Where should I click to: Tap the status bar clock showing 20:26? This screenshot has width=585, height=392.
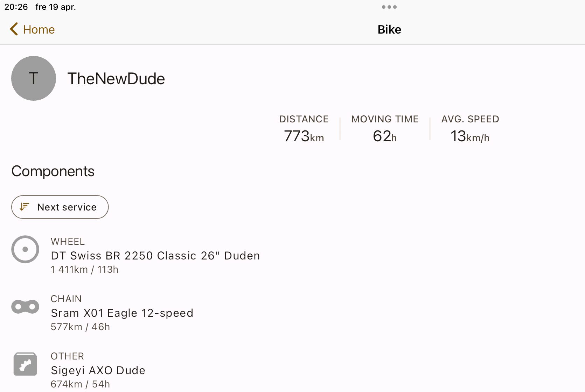pyautogui.click(x=16, y=7)
